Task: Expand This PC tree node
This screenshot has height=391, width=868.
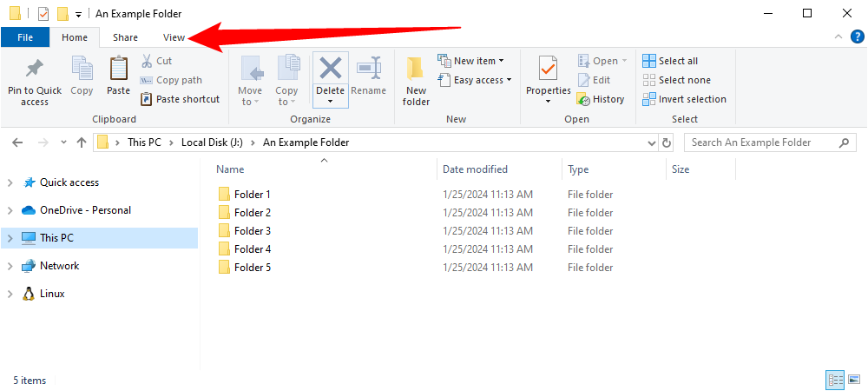Action: point(10,238)
